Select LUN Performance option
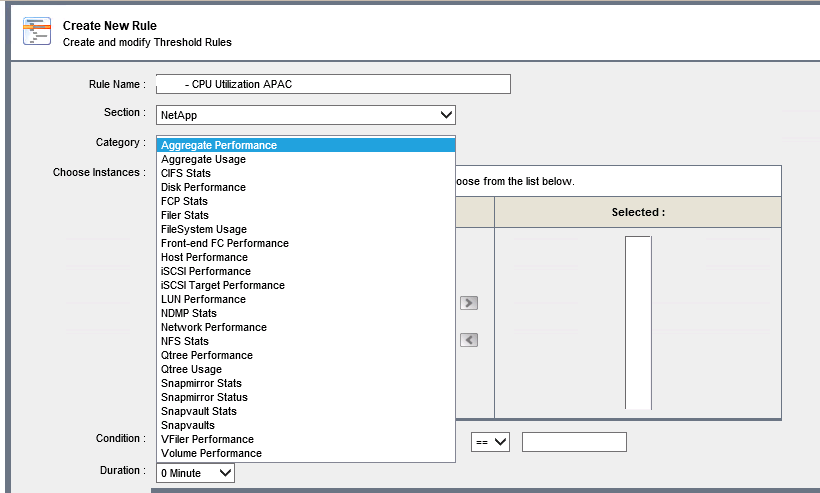The image size is (820, 493). [x=306, y=299]
